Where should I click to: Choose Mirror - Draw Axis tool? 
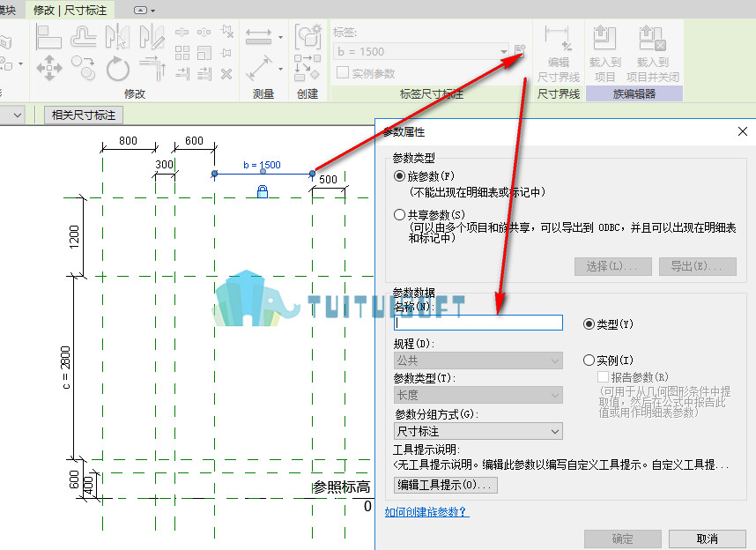tap(152, 37)
